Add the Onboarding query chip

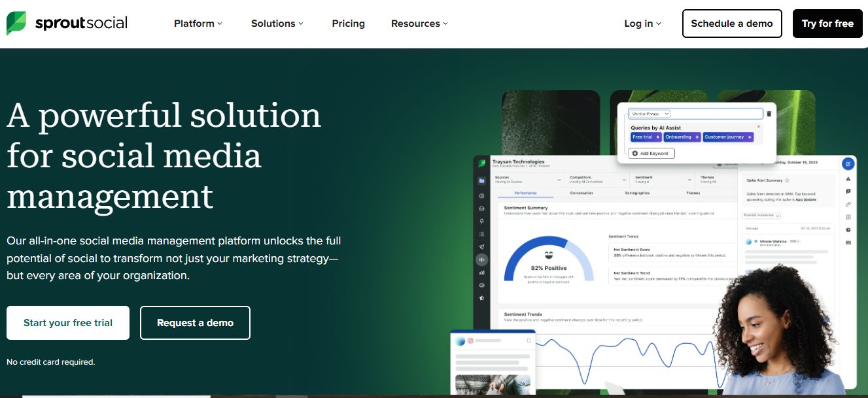682,137
